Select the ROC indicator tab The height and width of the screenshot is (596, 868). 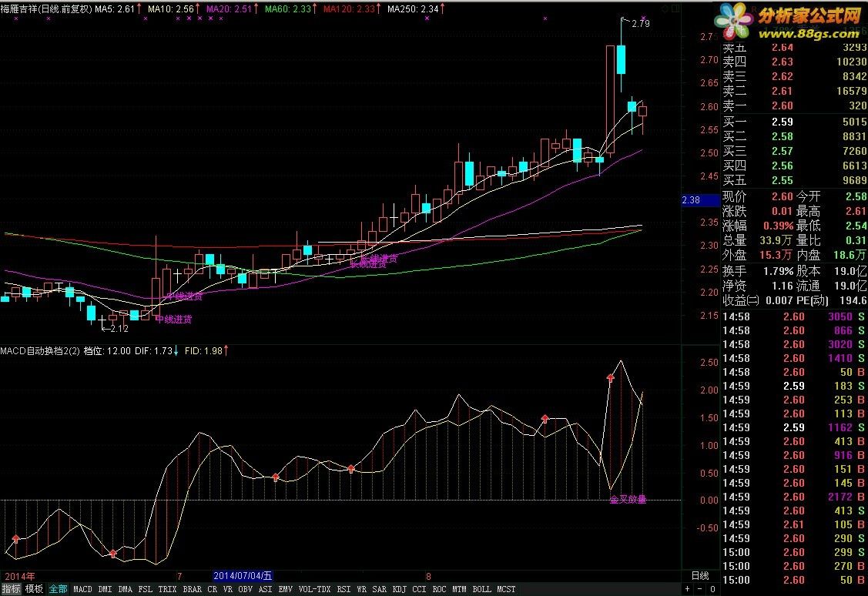(439, 589)
